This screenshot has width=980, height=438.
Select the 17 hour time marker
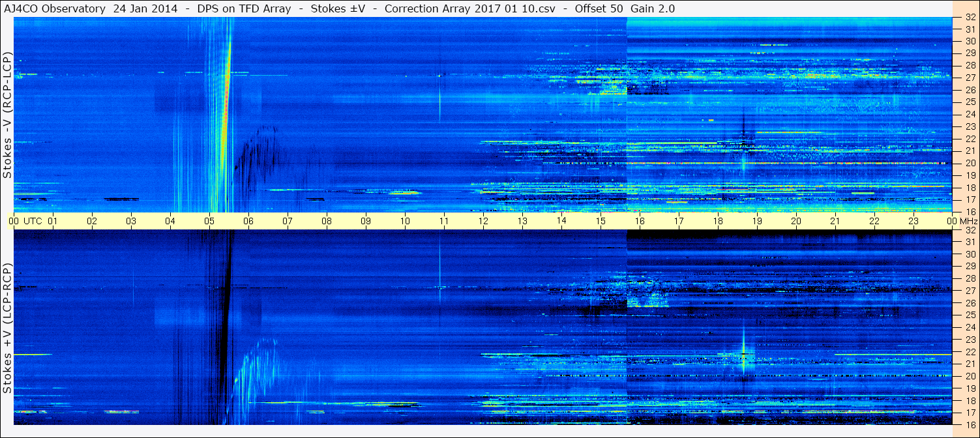(679, 221)
